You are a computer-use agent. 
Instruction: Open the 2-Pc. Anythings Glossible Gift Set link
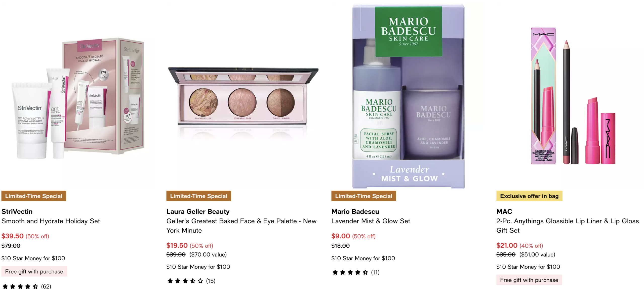568,226
